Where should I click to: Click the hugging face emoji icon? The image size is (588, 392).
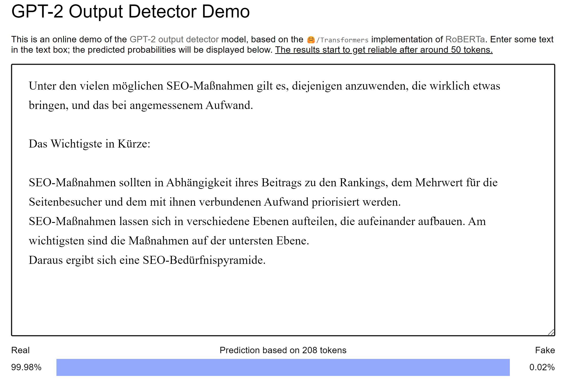click(x=311, y=39)
